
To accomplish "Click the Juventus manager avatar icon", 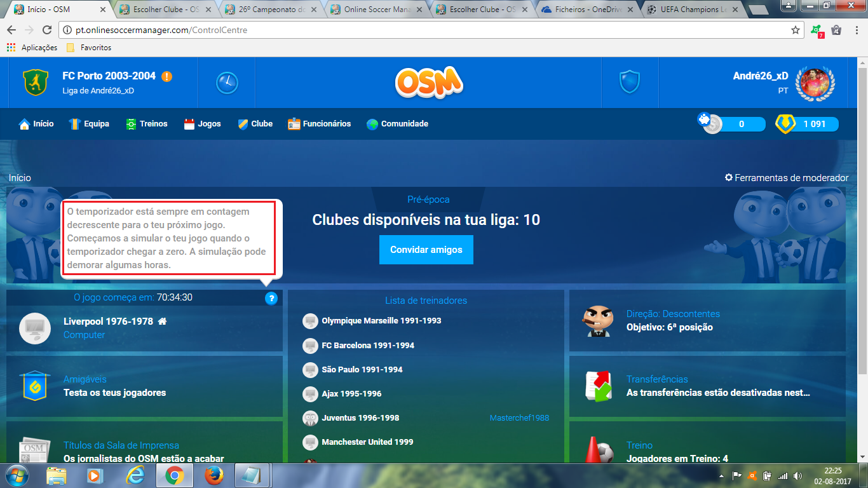I will [x=310, y=418].
